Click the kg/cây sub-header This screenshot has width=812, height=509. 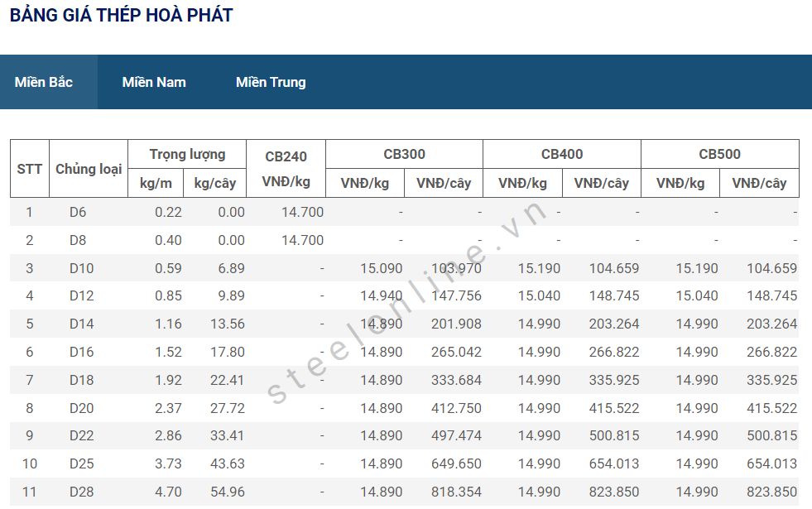point(215,183)
